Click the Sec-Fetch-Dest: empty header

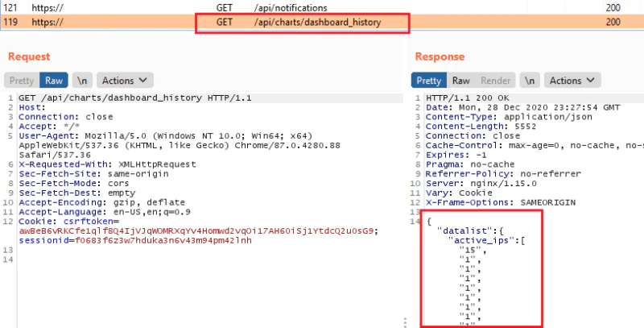click(x=76, y=193)
